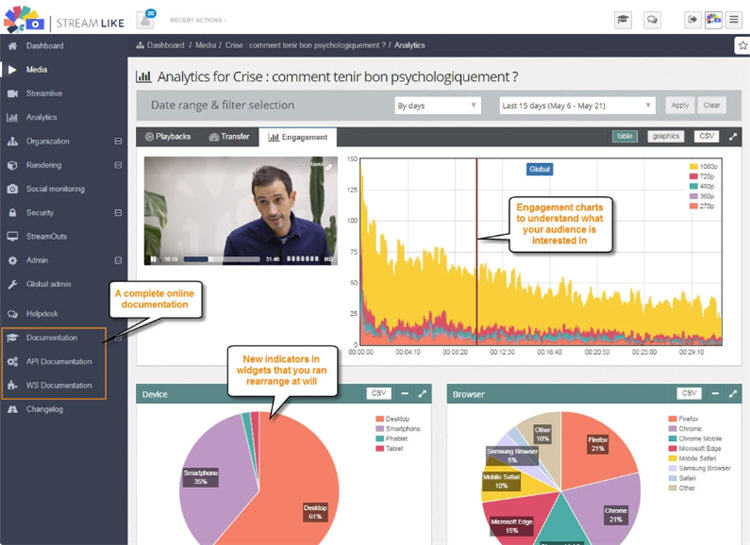Click the Social monitoring camera icon

point(12,189)
